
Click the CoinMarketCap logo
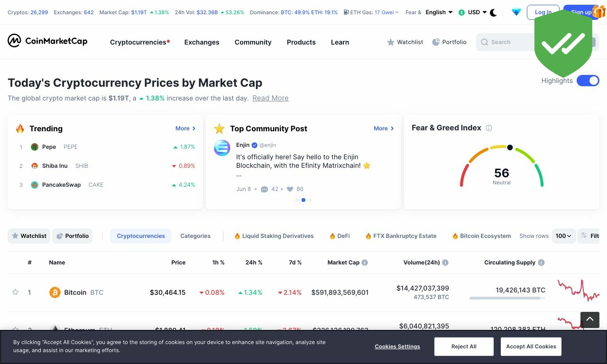pyautogui.click(x=47, y=41)
